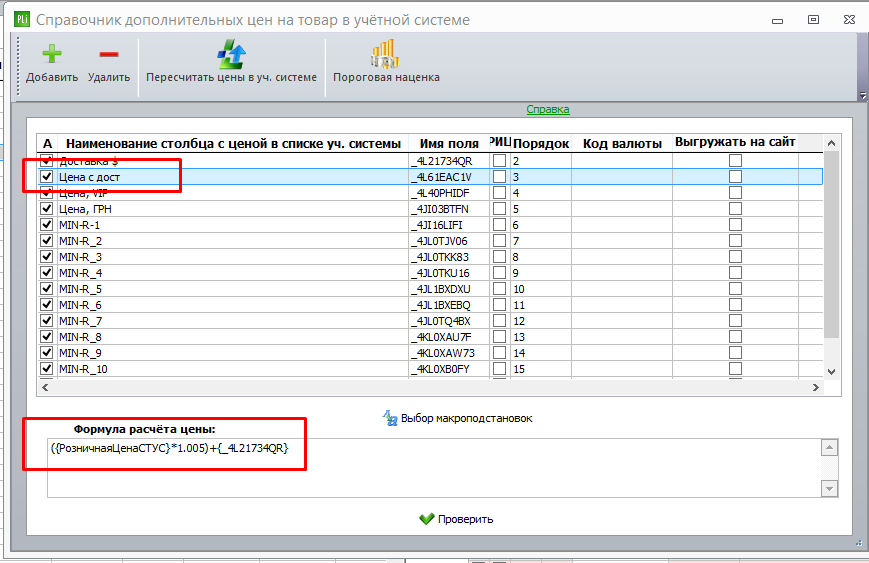Screen dimensions: 869x563
Task: Recalculate prices via Пересчитать цены icon
Action: tap(231, 54)
